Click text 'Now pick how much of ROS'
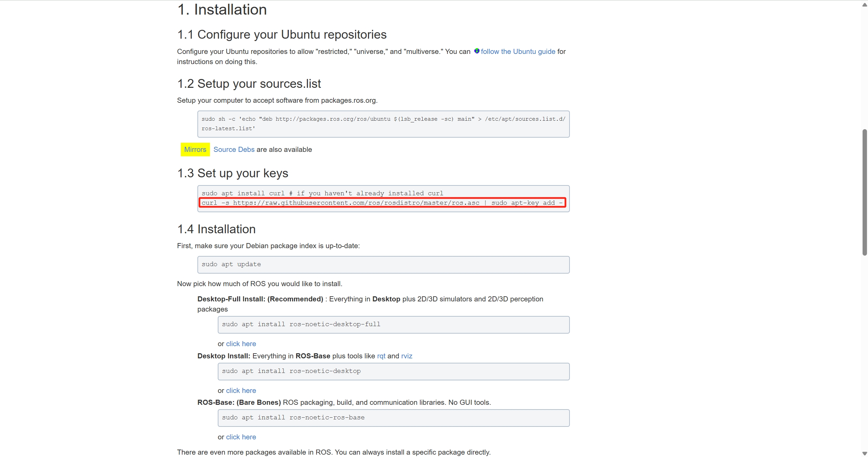 pos(221,284)
